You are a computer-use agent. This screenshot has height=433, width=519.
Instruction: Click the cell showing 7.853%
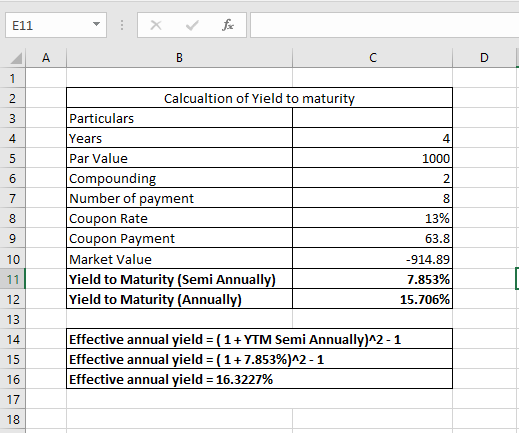point(372,279)
